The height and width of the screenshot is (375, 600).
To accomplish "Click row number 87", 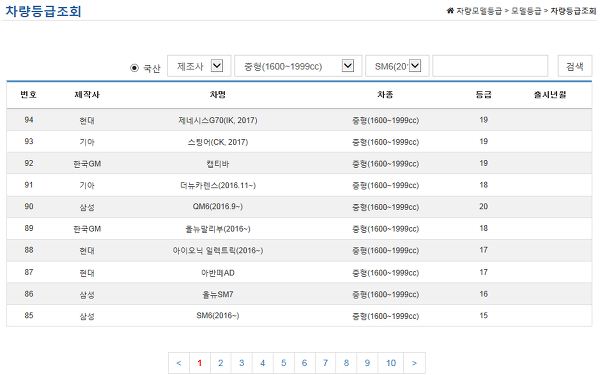I will (x=29, y=272).
